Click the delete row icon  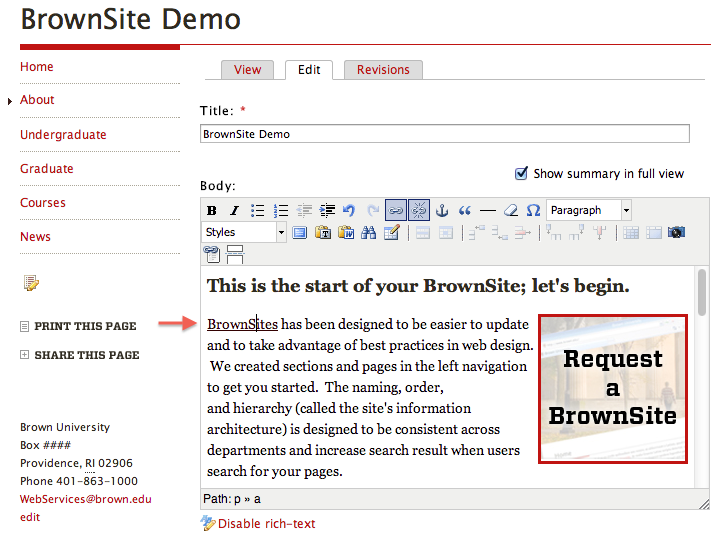pyautogui.click(x=523, y=233)
